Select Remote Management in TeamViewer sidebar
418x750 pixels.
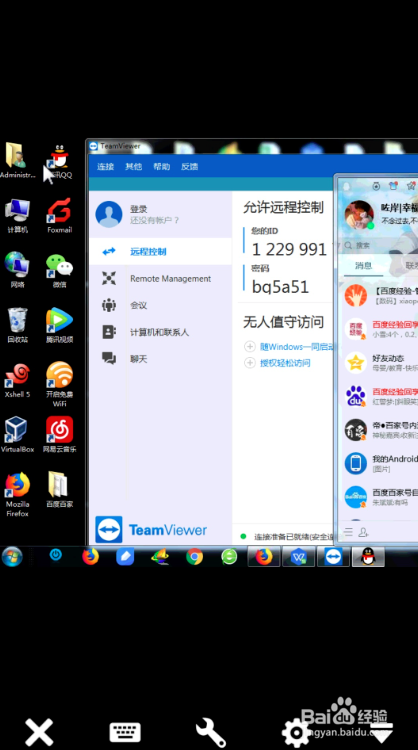pos(160,278)
